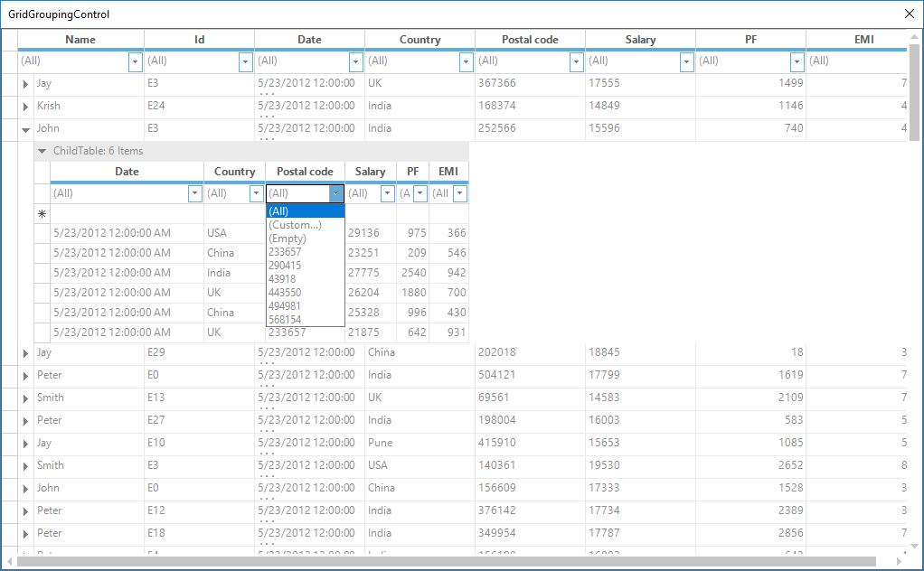The image size is (924, 571).
Task: Pick 443550 from the filter list
Action: pyautogui.click(x=286, y=293)
